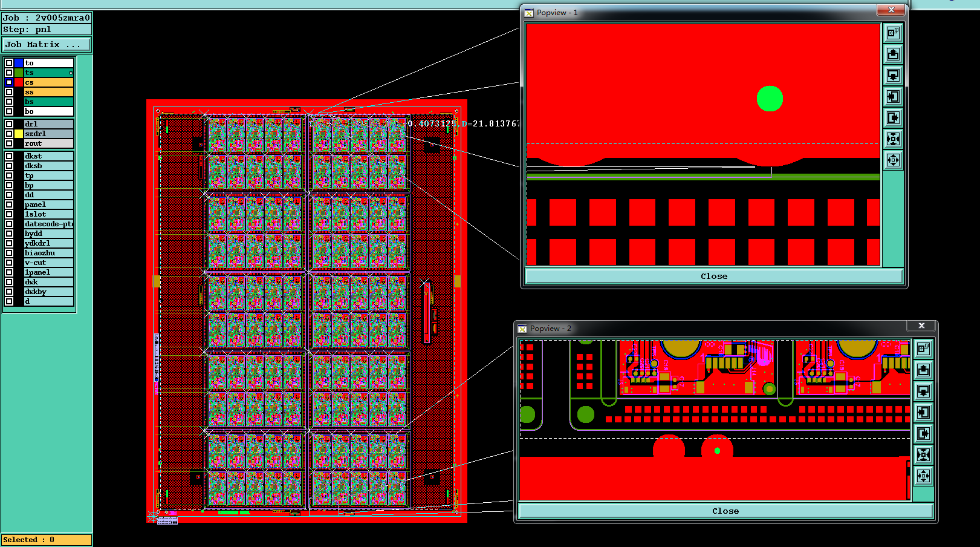Select the 'dksb' layer name

click(49, 166)
